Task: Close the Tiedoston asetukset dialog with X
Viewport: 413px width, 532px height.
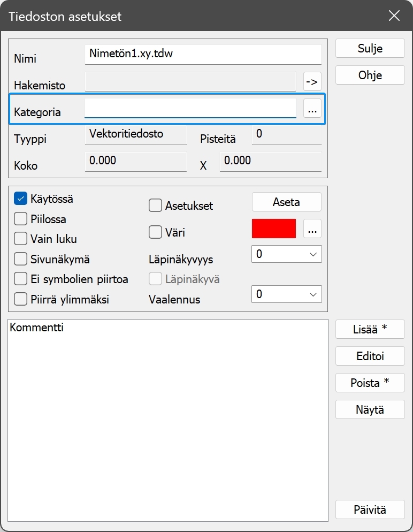Action: pos(394,16)
